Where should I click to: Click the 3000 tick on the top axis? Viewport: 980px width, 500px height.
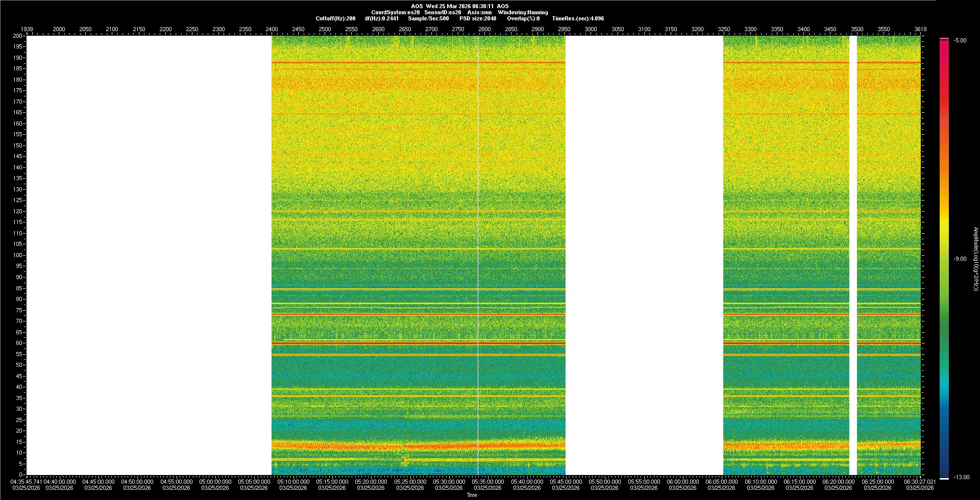(x=591, y=29)
